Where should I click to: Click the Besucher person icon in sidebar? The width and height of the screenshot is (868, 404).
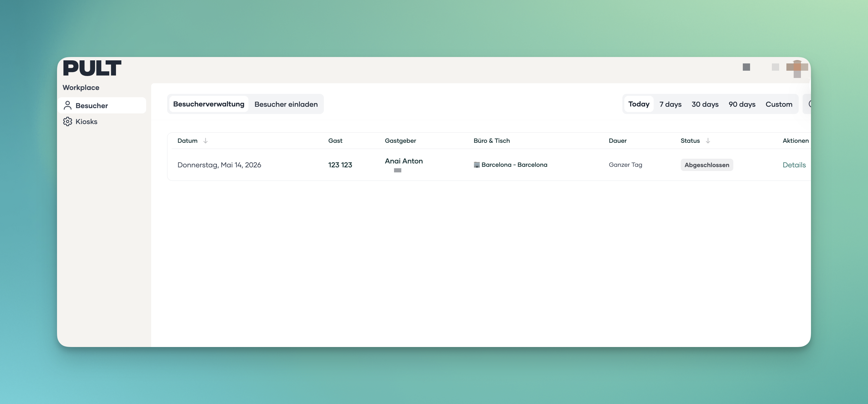[x=68, y=105]
